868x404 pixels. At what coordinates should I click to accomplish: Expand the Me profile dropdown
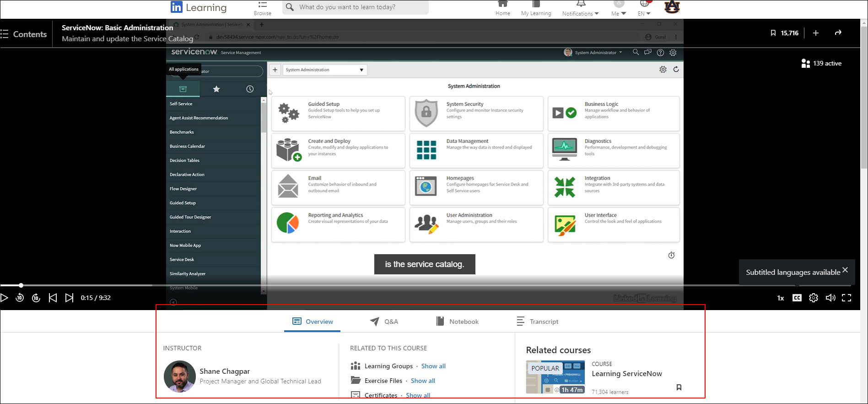(619, 8)
